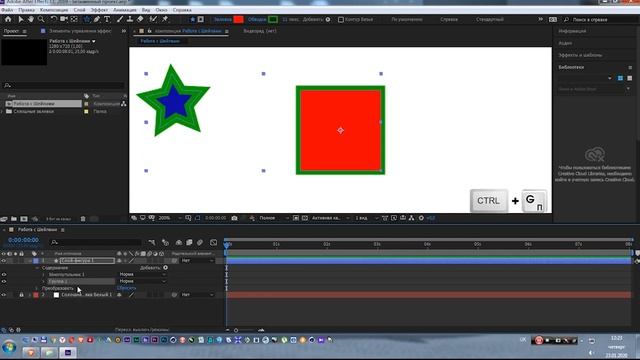Select the Zoom magnifier tool

(x=41, y=19)
